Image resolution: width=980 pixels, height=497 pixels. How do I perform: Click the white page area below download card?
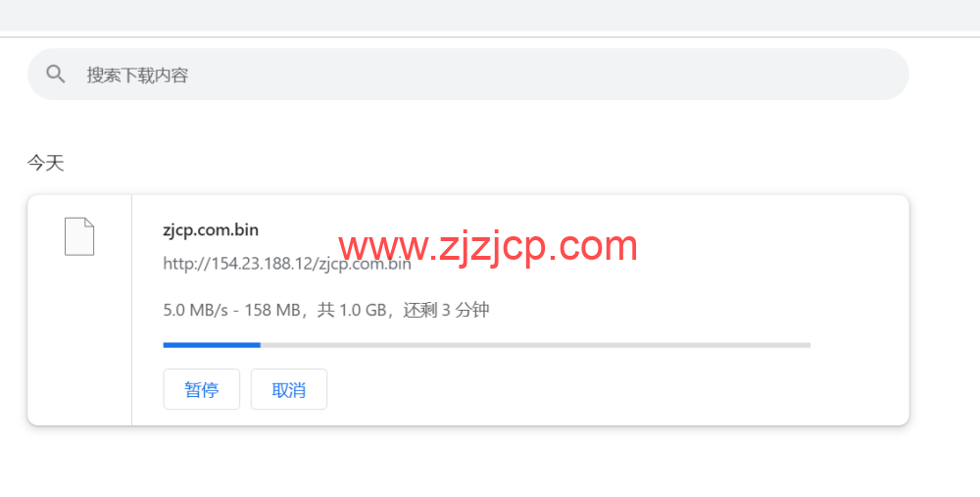tap(468, 464)
